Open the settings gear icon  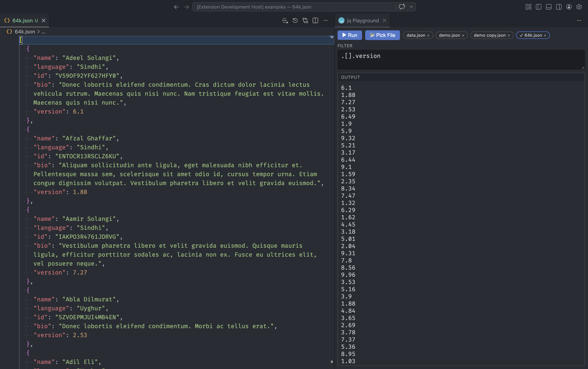[579, 7]
